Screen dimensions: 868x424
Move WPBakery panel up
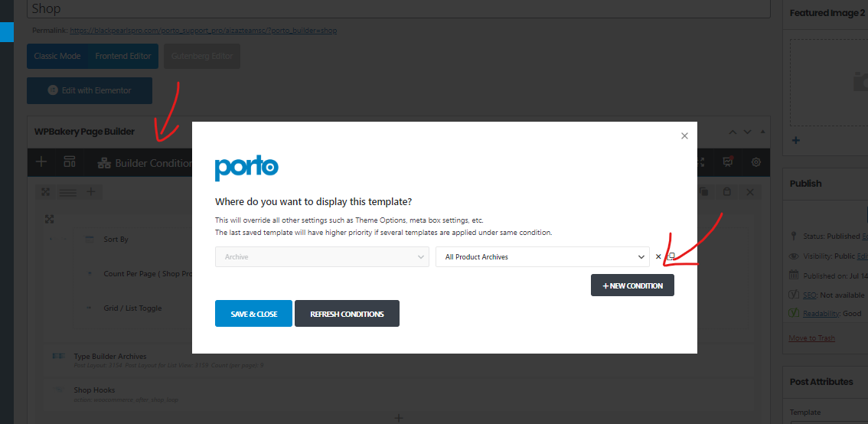pyautogui.click(x=733, y=132)
